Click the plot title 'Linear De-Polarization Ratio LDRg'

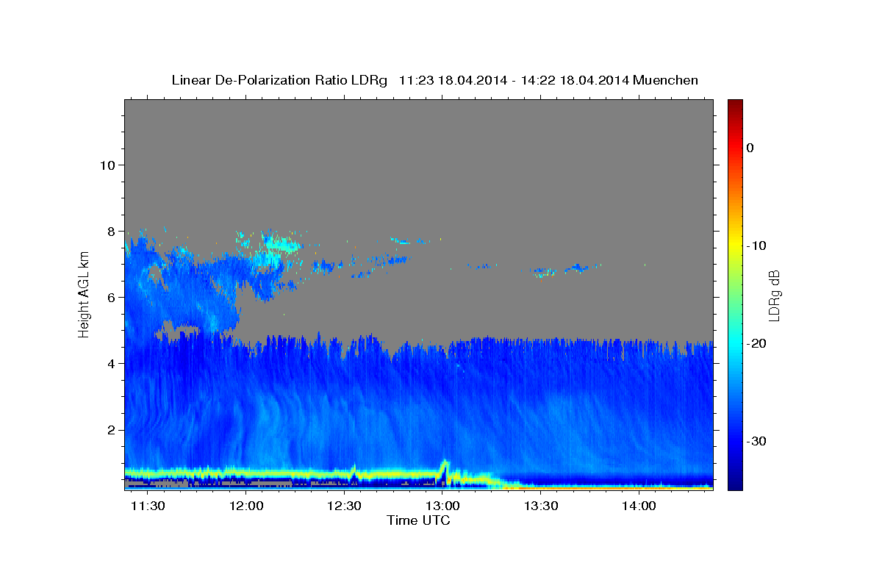coord(279,80)
